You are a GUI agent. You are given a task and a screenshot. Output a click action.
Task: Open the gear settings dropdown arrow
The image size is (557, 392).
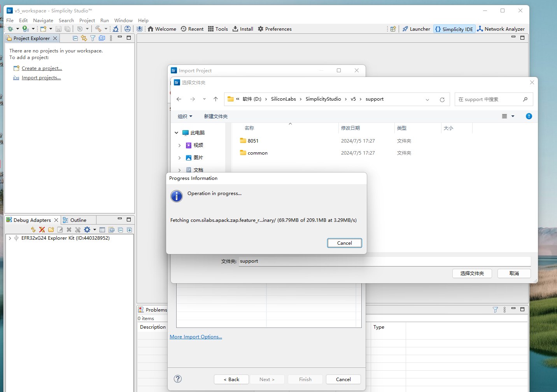[95, 230]
